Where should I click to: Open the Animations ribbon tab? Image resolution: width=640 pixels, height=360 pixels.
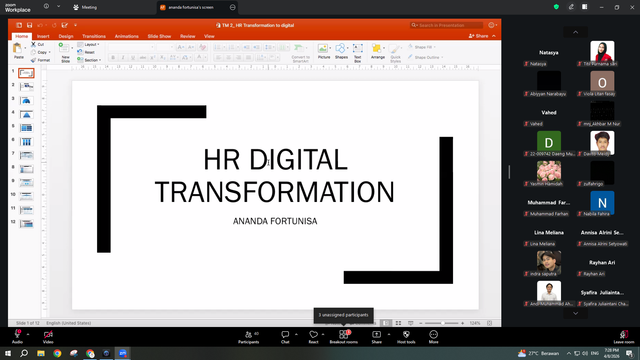(127, 36)
